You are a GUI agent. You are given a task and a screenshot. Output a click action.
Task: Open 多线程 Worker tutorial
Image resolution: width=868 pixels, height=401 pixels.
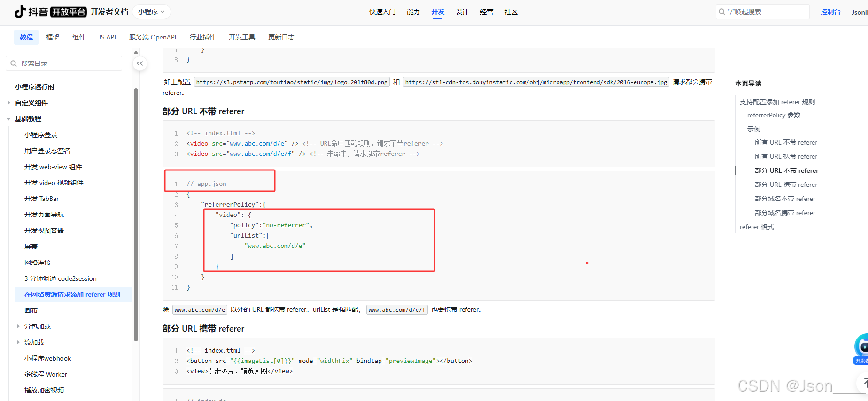(x=46, y=374)
